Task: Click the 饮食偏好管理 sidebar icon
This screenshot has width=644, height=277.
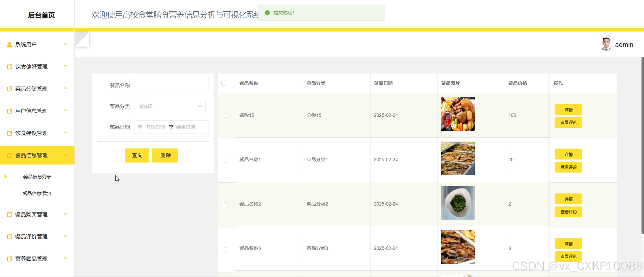Action: [9, 67]
